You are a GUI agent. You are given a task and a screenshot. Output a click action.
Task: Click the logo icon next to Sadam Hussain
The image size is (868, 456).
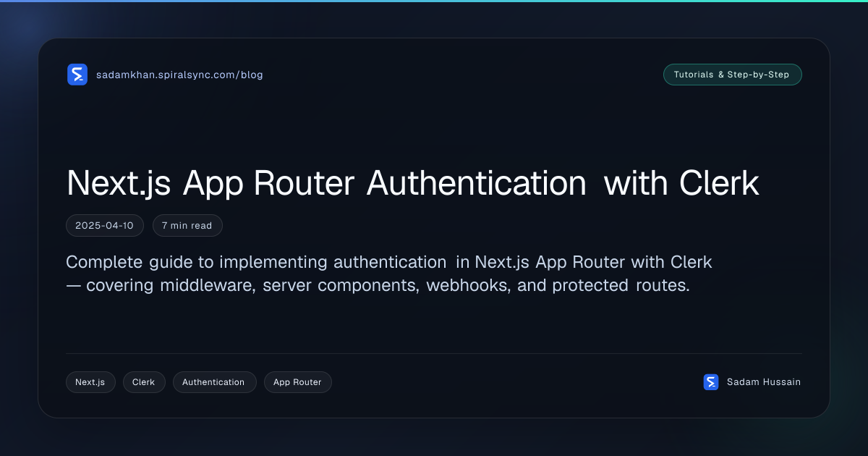tap(711, 382)
